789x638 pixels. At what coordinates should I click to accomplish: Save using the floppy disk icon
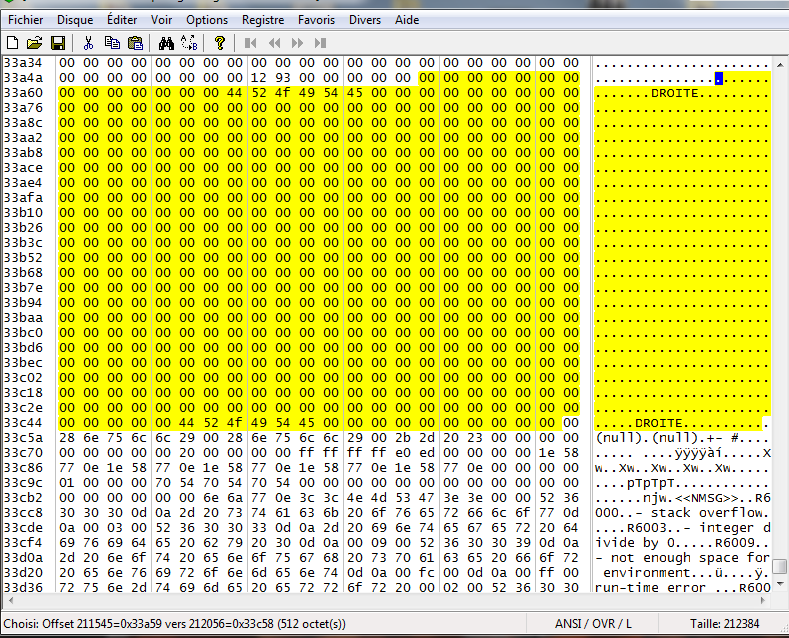pos(57,43)
